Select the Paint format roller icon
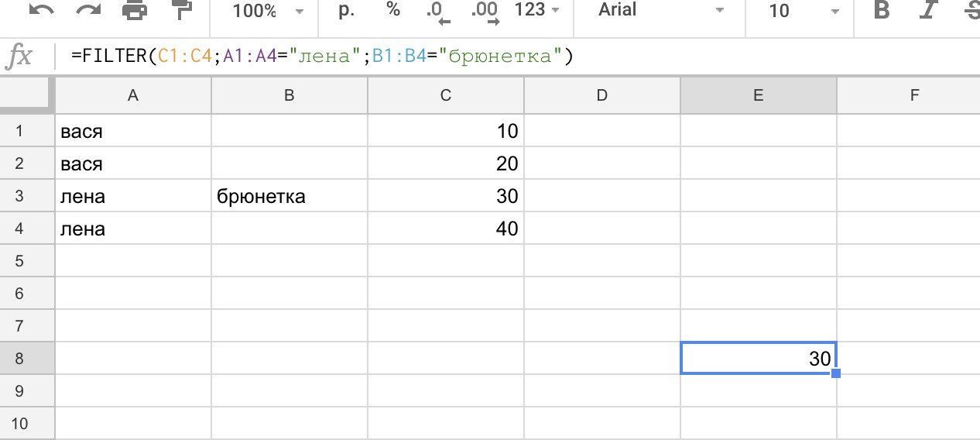The image size is (980, 440). (181, 10)
